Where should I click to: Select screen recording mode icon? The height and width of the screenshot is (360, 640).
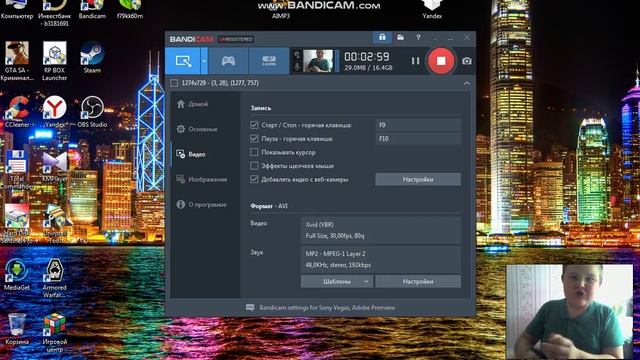183,61
